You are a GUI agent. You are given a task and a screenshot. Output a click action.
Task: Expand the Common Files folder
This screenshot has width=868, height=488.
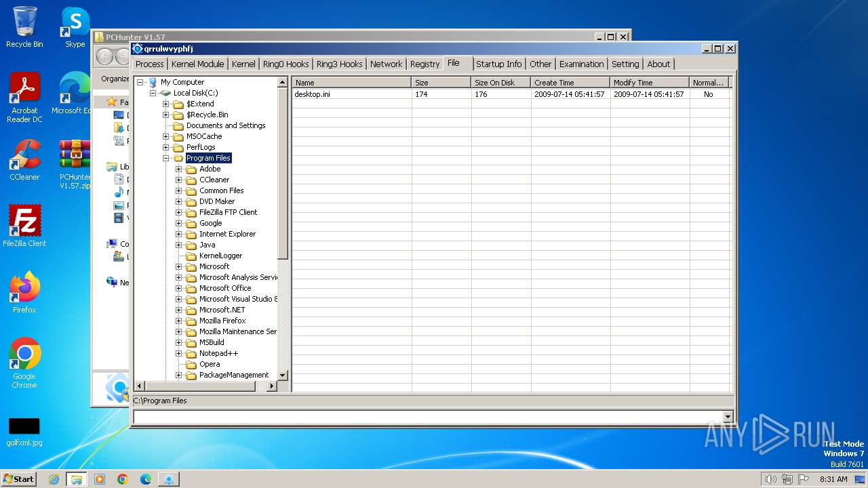tap(179, 190)
